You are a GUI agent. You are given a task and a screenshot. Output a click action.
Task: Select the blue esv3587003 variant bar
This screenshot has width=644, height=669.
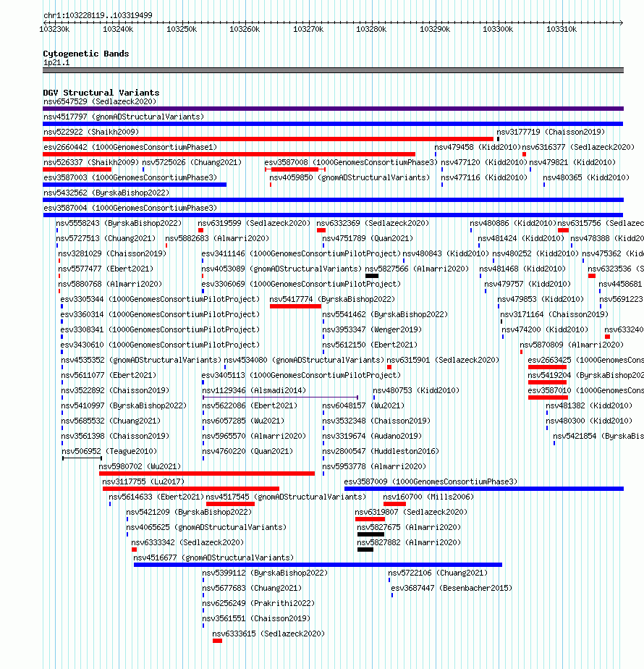pyautogui.click(x=135, y=185)
